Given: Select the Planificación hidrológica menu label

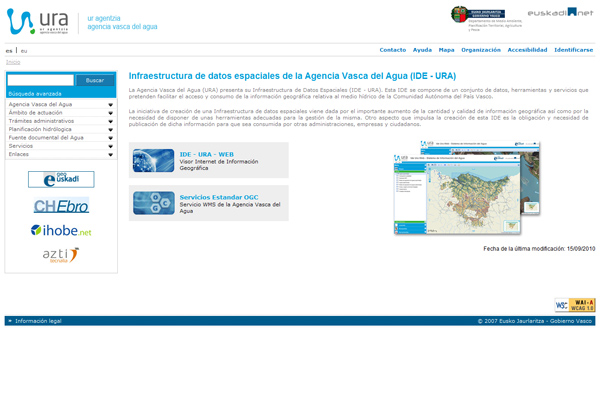Looking at the screenshot, I should [40, 129].
